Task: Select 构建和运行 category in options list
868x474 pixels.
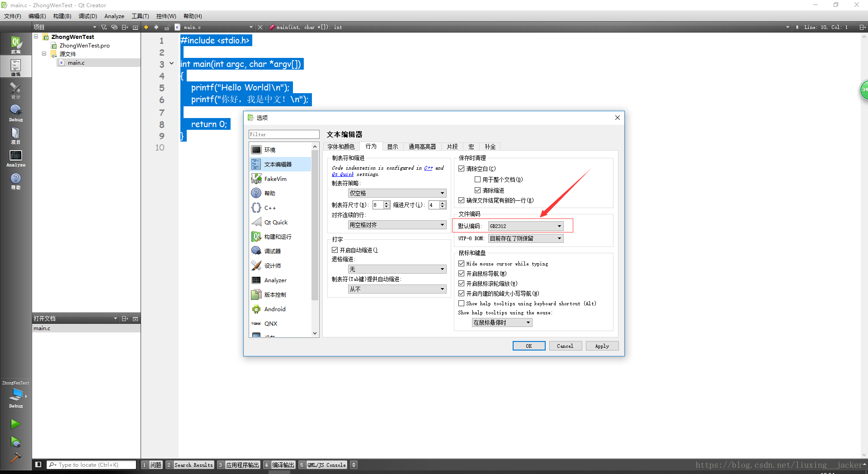Action: 280,237
